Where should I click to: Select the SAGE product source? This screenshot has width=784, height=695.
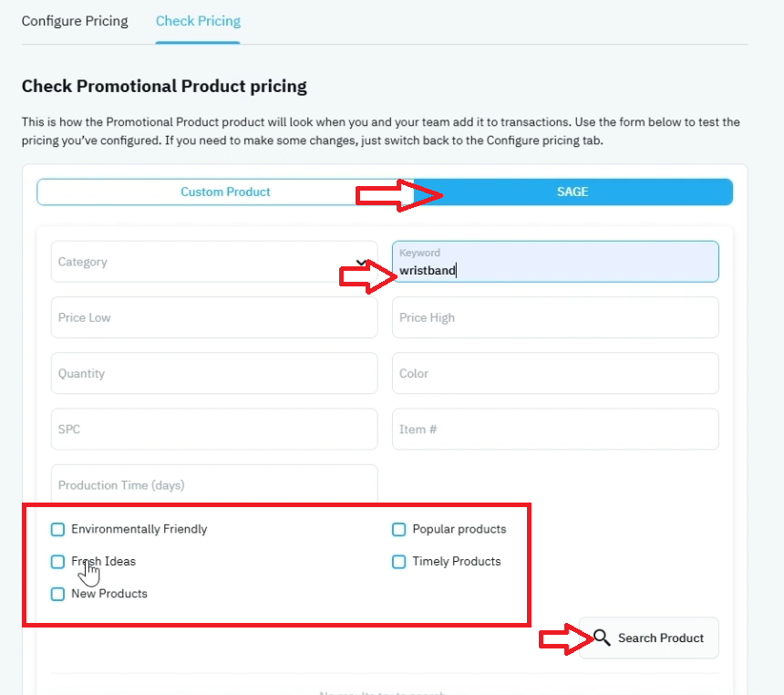point(573,192)
